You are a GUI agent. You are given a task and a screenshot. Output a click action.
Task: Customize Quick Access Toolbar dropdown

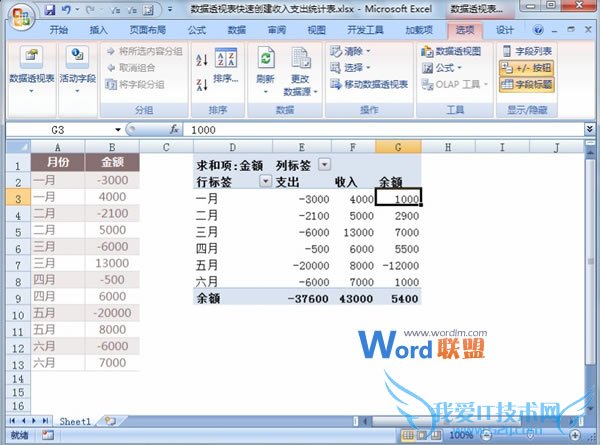pos(170,10)
